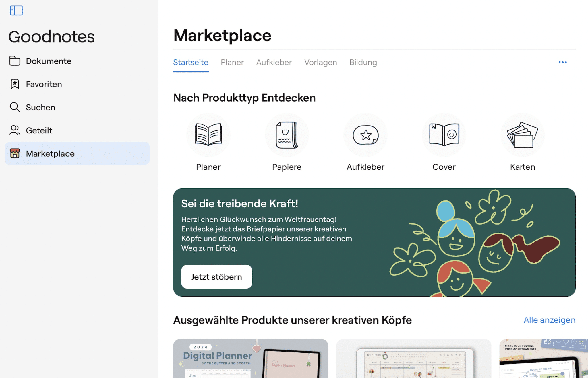
Task: Switch to the Planer tab
Action: coord(232,62)
